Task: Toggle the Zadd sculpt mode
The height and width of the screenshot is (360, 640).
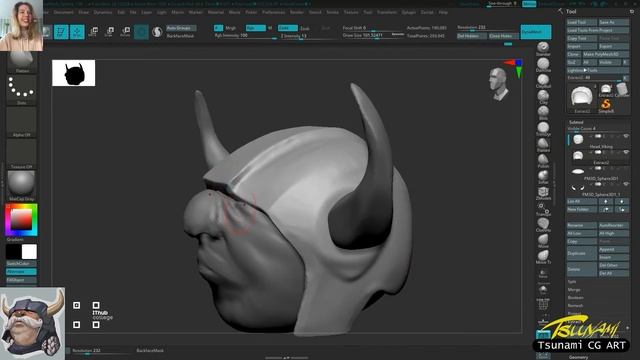Action: [x=287, y=28]
